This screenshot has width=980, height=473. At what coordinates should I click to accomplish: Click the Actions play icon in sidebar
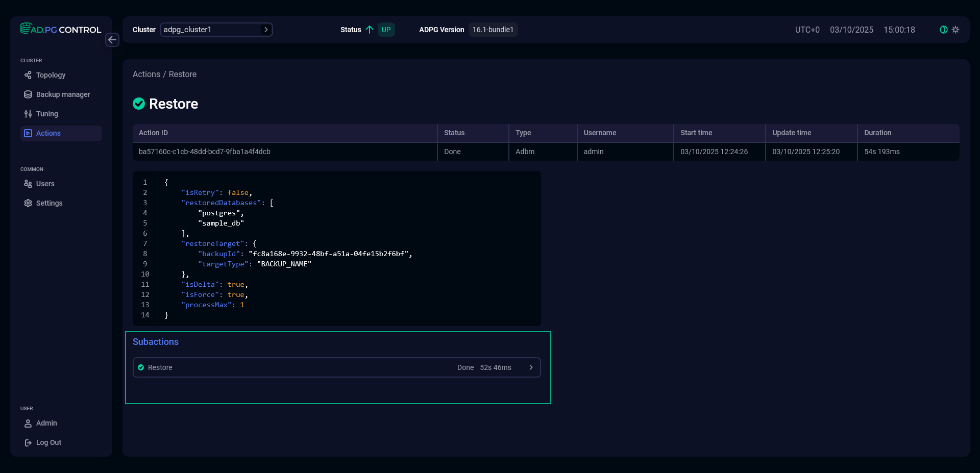[x=28, y=133]
